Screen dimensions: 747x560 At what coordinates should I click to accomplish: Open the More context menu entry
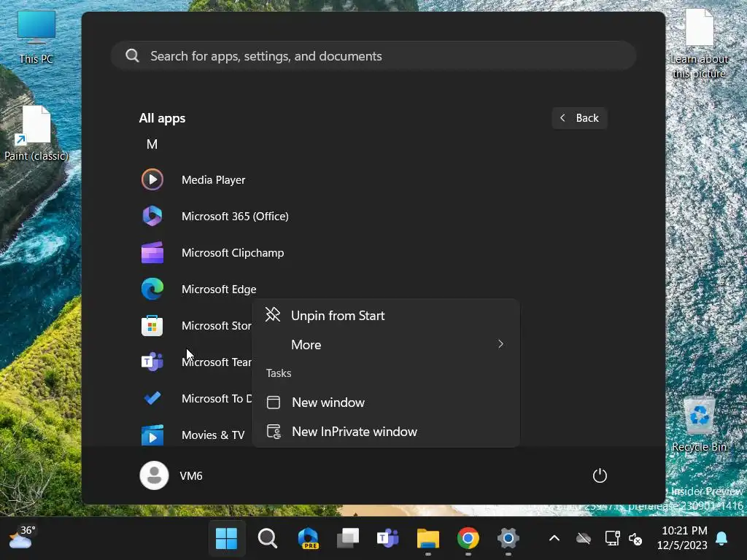pos(386,344)
